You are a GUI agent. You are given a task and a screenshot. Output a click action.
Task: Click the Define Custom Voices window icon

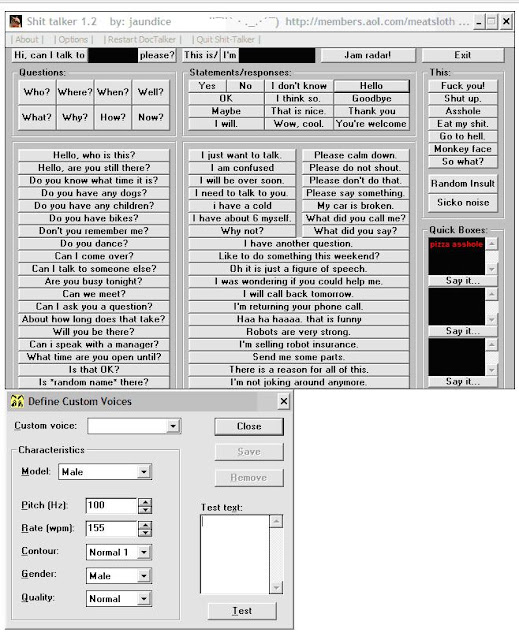17,402
